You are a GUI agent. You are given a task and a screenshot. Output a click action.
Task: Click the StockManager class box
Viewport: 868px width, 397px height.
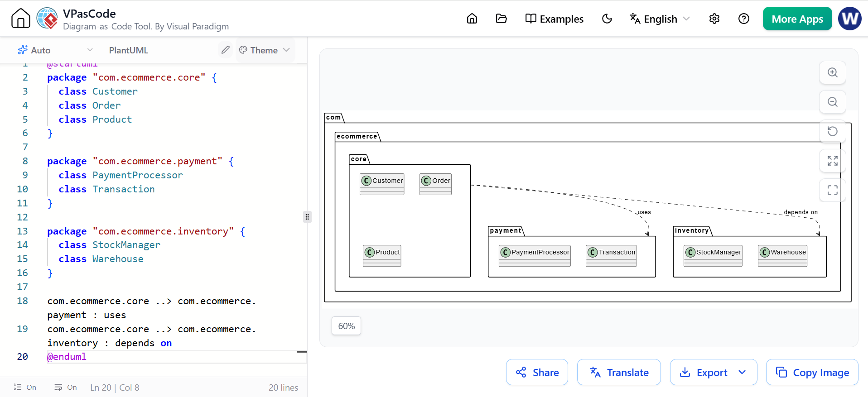[713, 256]
